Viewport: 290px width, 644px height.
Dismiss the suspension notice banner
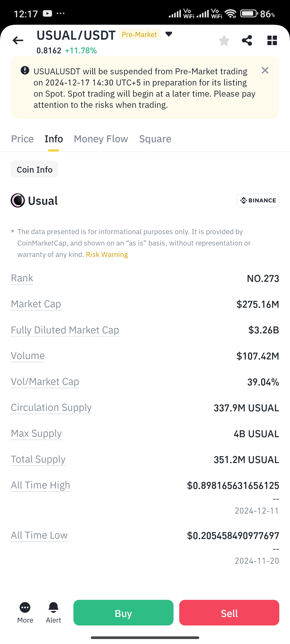point(265,71)
